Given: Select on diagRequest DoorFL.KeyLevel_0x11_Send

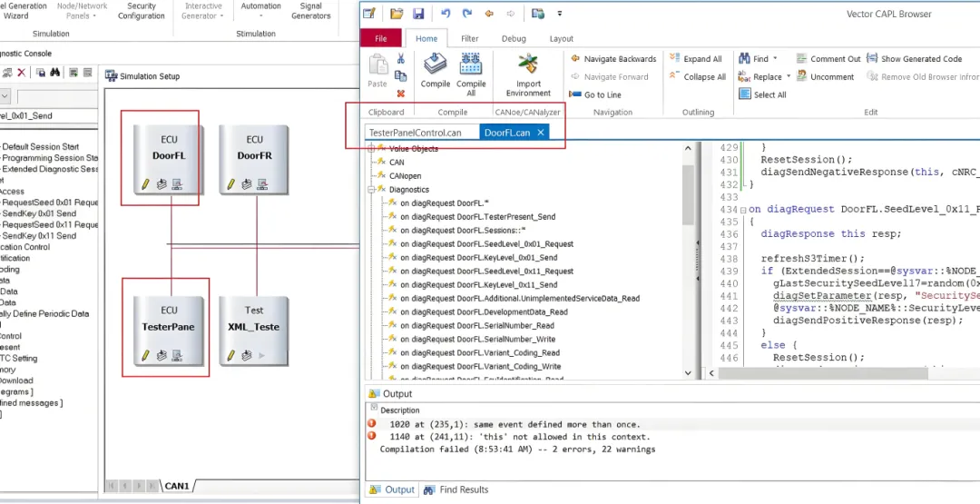Looking at the screenshot, I should (x=479, y=284).
